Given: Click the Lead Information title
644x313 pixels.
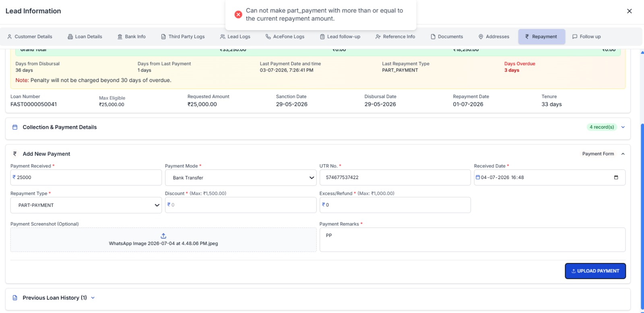Looking at the screenshot, I should click(33, 11).
